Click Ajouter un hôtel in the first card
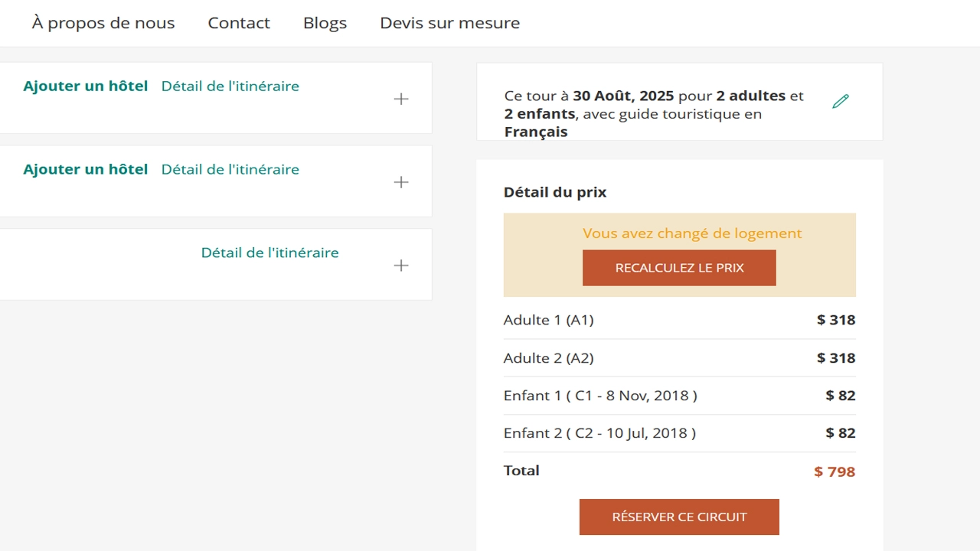 tap(86, 86)
